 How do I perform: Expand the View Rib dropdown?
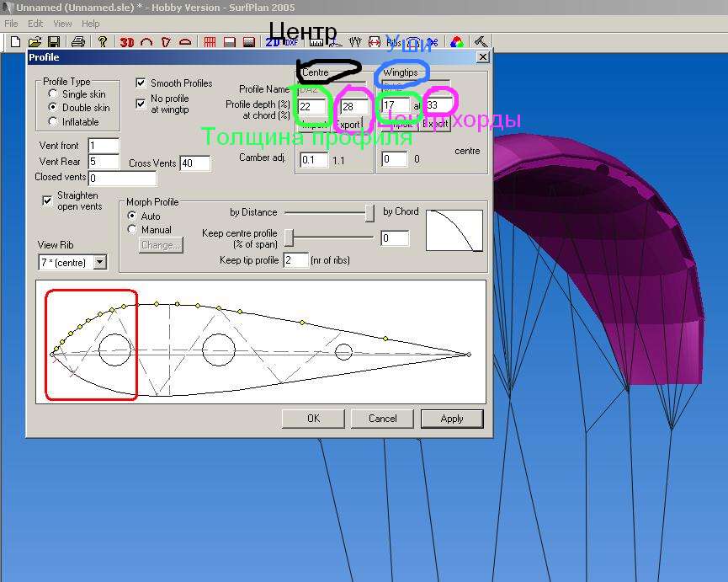[x=100, y=263]
